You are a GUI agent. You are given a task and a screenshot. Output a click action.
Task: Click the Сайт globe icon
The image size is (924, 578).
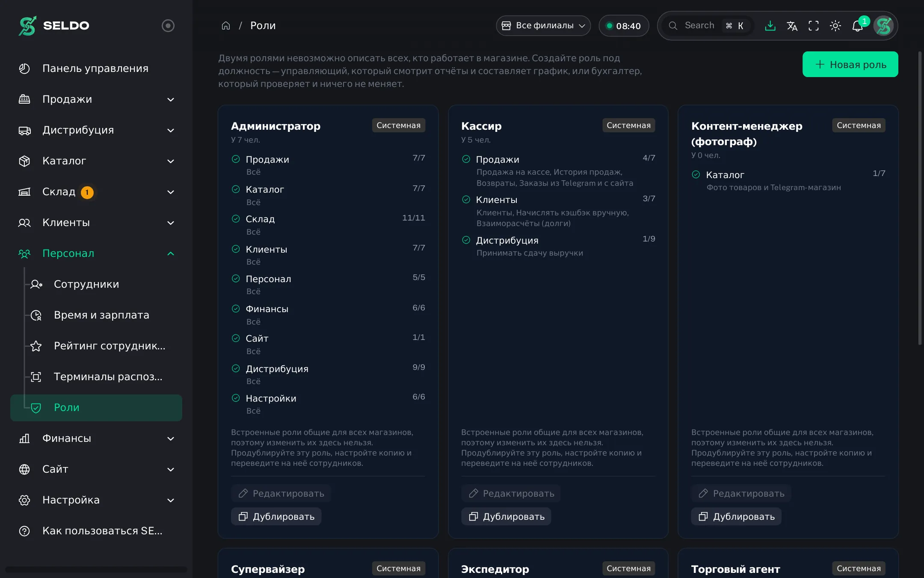click(24, 469)
